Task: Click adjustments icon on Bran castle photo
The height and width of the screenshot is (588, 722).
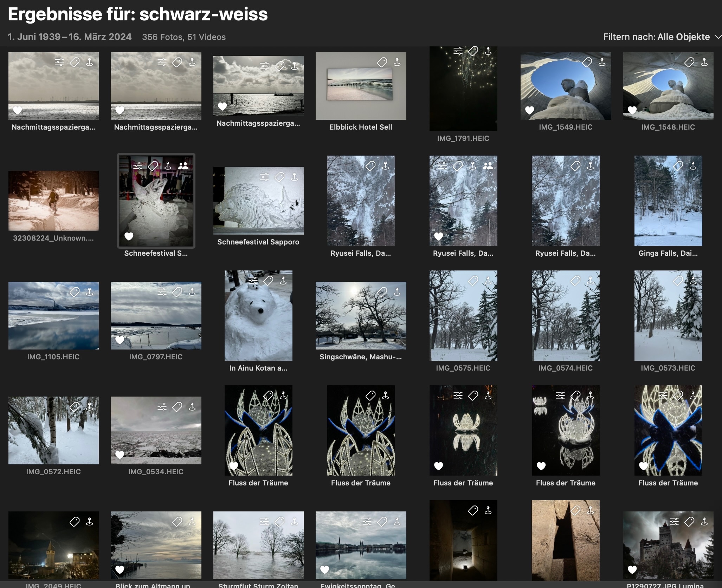Action: coord(674,522)
